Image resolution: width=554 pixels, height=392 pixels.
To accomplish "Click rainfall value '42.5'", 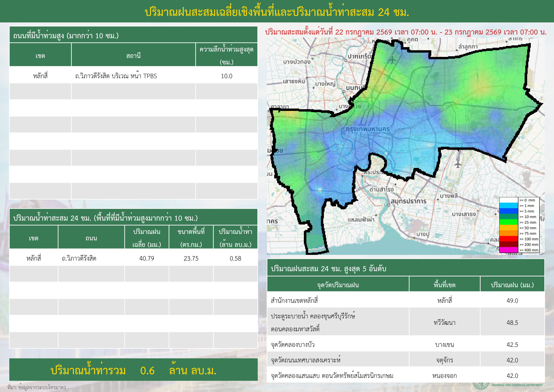I will 512,345.
